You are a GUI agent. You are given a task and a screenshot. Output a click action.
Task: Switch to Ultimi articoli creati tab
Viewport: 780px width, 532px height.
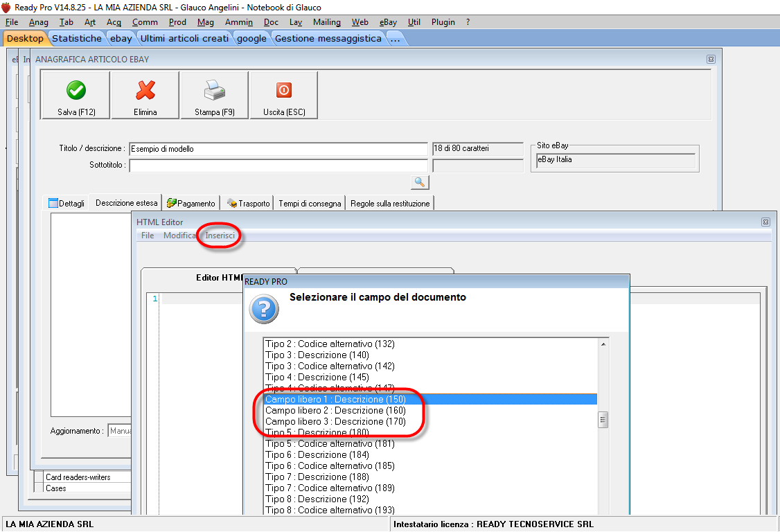tap(184, 38)
